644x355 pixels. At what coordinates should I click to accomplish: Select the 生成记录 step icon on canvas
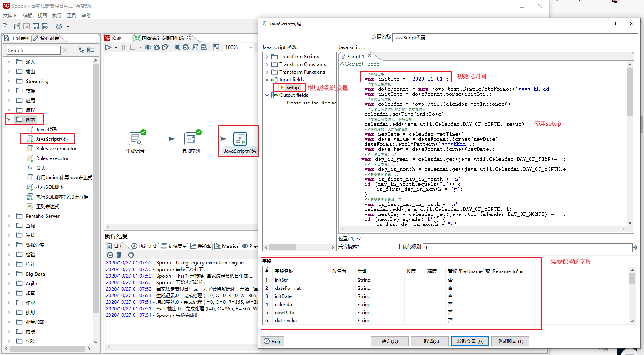coord(135,139)
